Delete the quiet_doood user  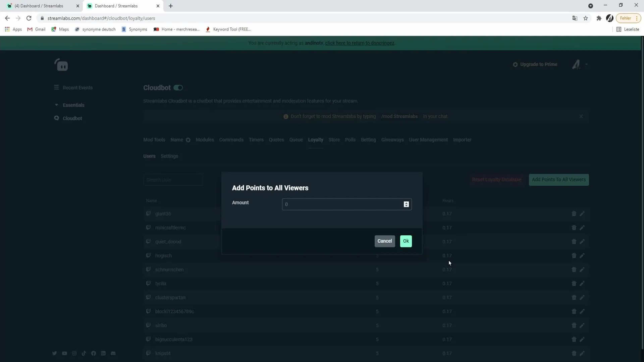coord(574,242)
